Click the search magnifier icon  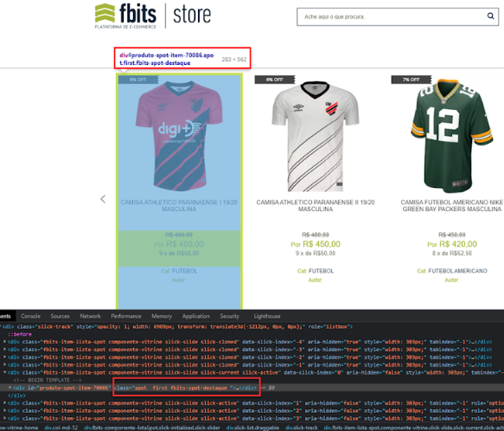(x=490, y=16)
